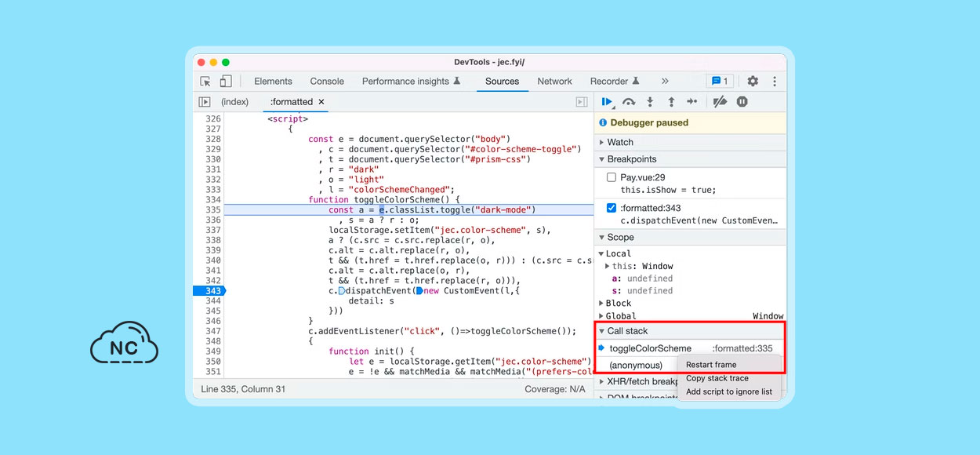Show the file navigator sidebar

point(205,102)
